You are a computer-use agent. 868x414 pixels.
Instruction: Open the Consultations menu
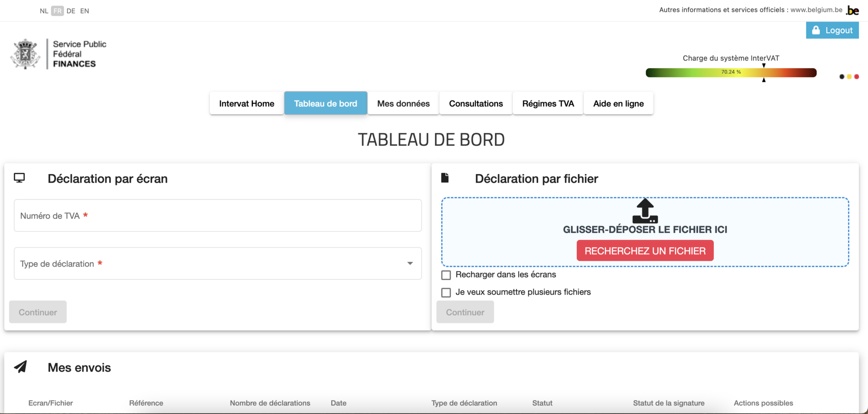pos(476,103)
